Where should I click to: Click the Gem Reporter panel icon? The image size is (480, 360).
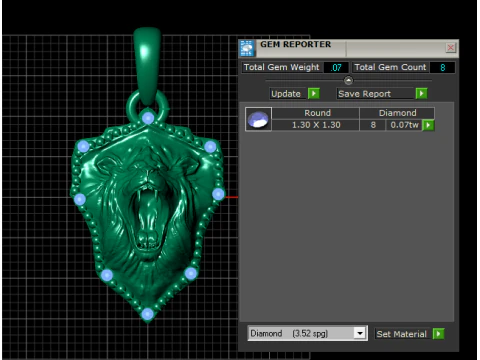pos(247,48)
